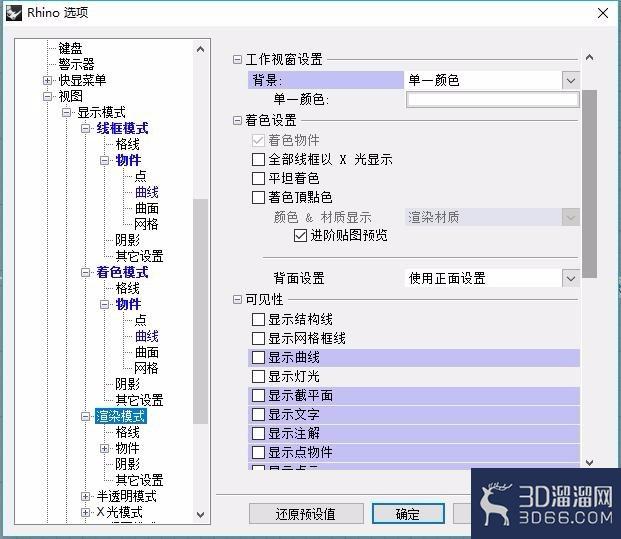621x539 pixels.
Task: Select 阴影 under 着色模式
Action: tap(128, 384)
